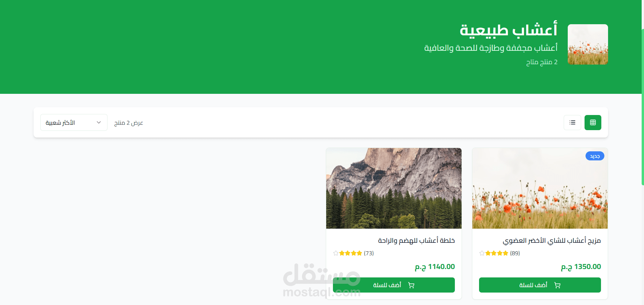The height and width of the screenshot is (305, 644).
Task: Click star rating with 73 reviews
Action: (353, 253)
